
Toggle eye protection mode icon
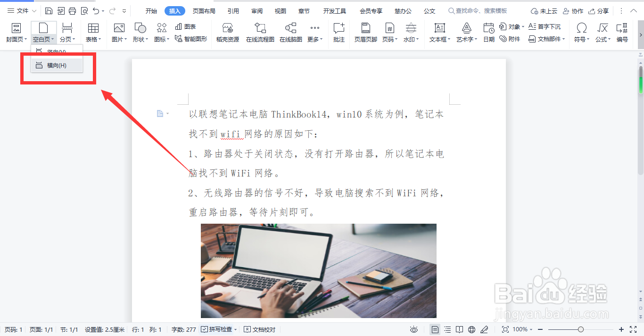click(x=414, y=329)
